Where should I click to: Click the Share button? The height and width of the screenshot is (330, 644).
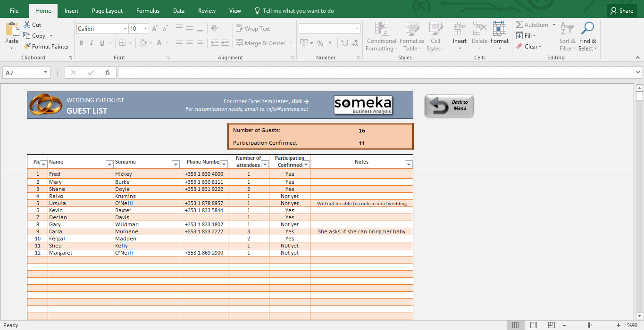pos(621,11)
